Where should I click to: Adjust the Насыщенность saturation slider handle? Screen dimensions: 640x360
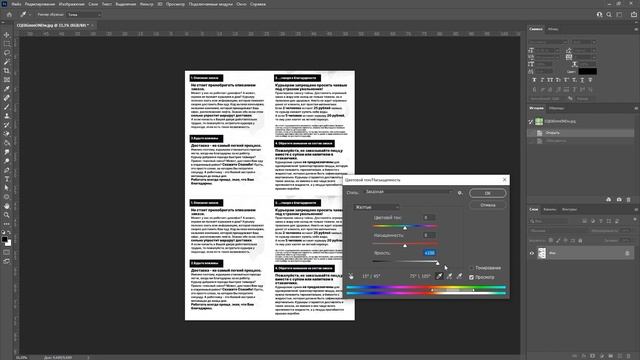pyautogui.click(x=405, y=245)
